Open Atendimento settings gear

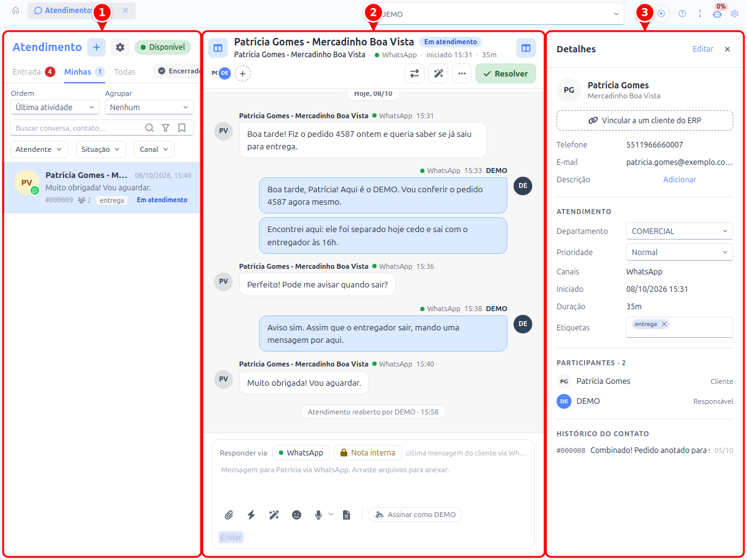pyautogui.click(x=120, y=47)
